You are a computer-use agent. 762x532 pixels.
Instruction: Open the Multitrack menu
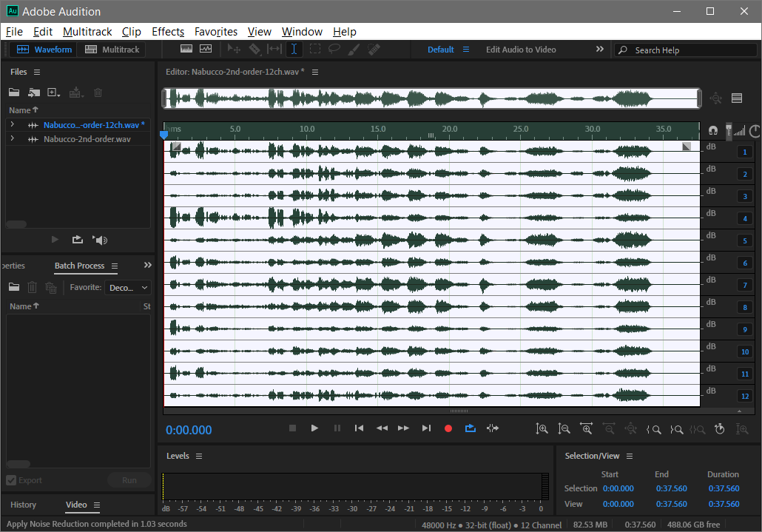click(87, 32)
